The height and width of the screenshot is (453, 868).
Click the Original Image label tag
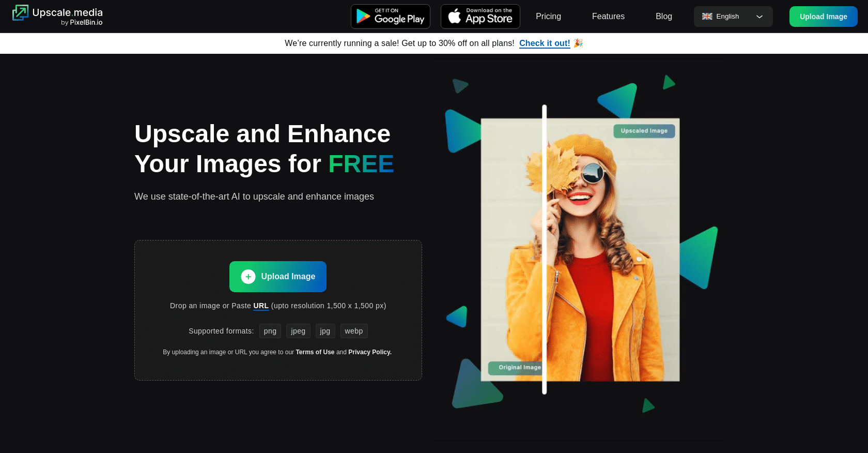click(516, 368)
